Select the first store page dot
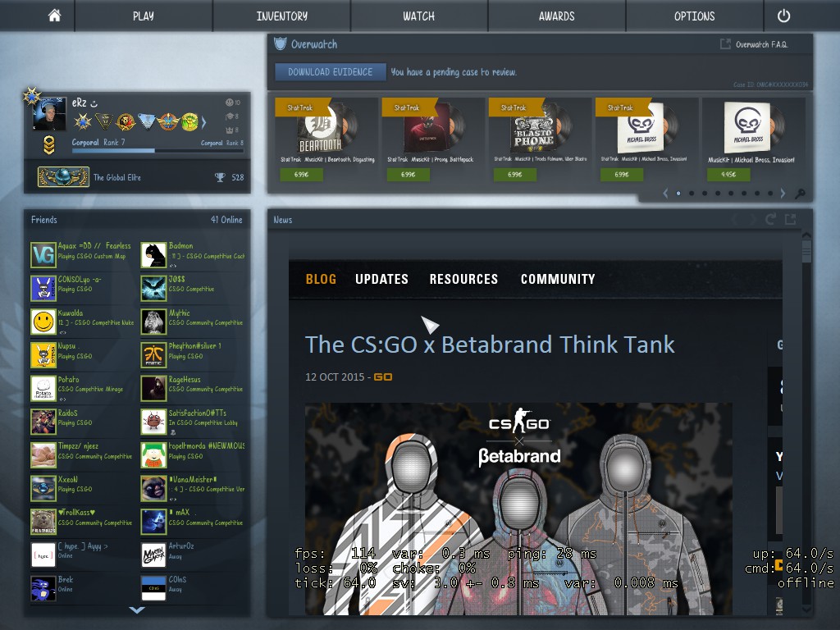 point(678,194)
